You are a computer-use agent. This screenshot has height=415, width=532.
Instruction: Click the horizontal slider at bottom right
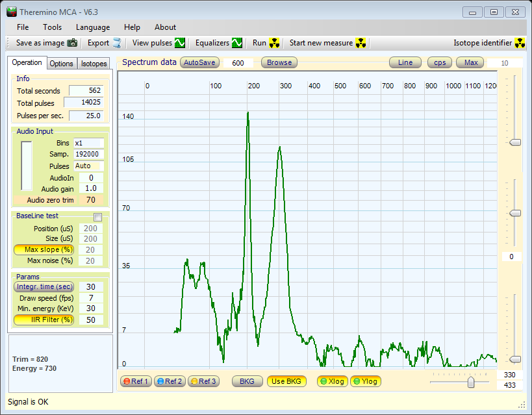[471, 383]
